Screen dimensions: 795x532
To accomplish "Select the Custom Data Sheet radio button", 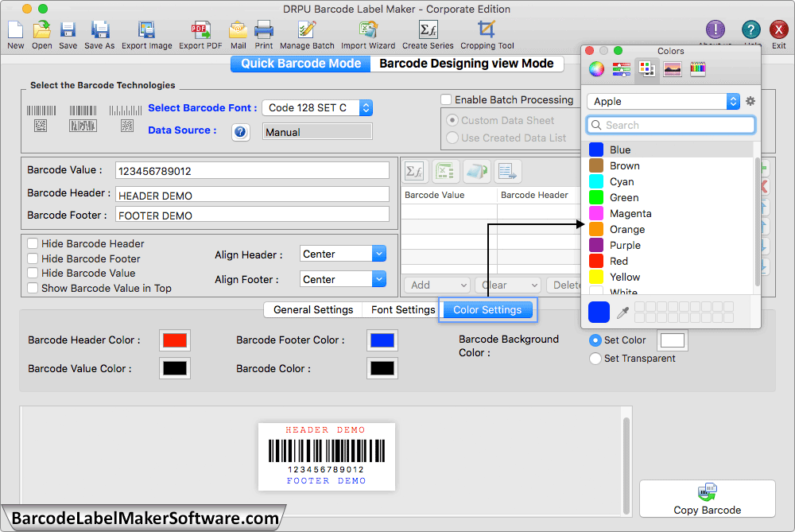I will (452, 120).
